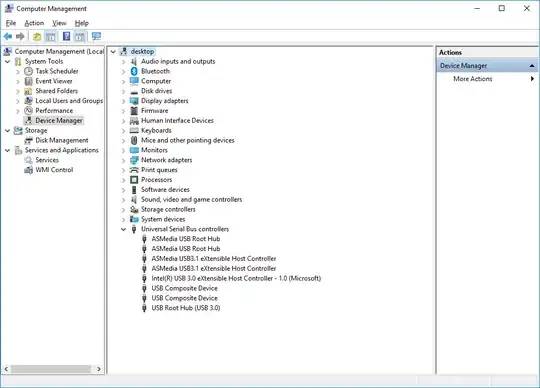Expand the Disk drives category

tap(123, 92)
